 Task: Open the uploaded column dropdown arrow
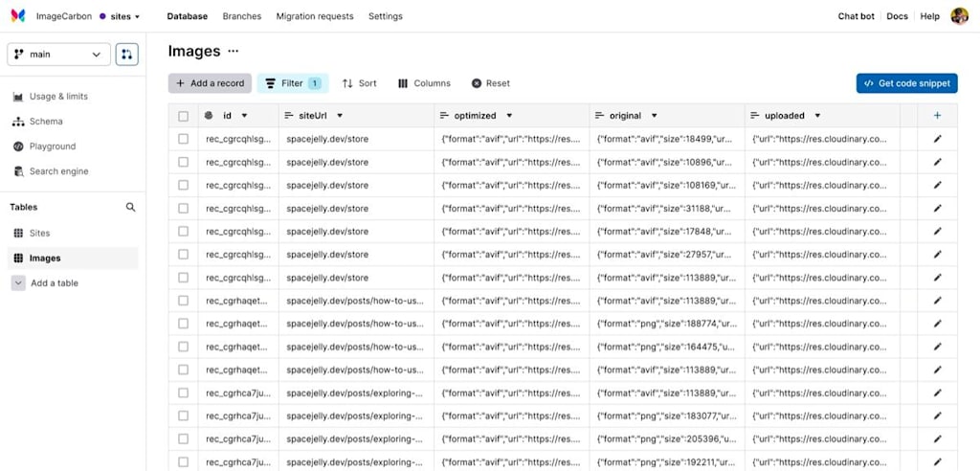click(x=817, y=116)
